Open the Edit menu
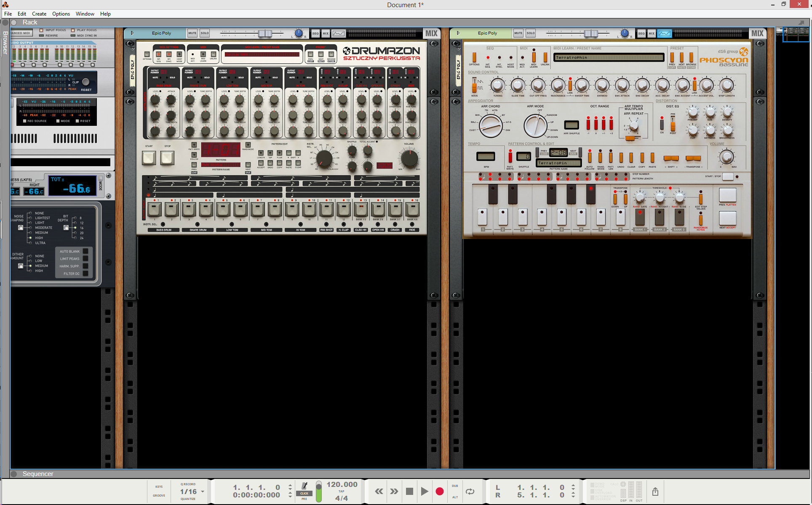 click(22, 14)
